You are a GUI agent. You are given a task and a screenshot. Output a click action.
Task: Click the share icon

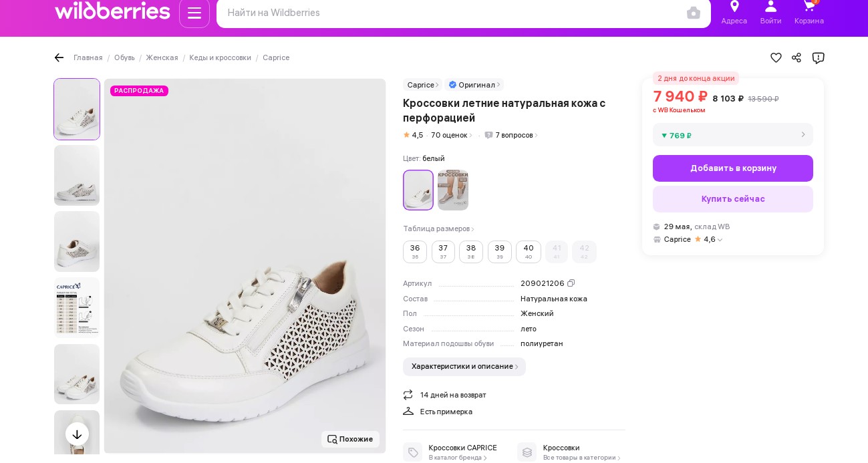pos(797,57)
